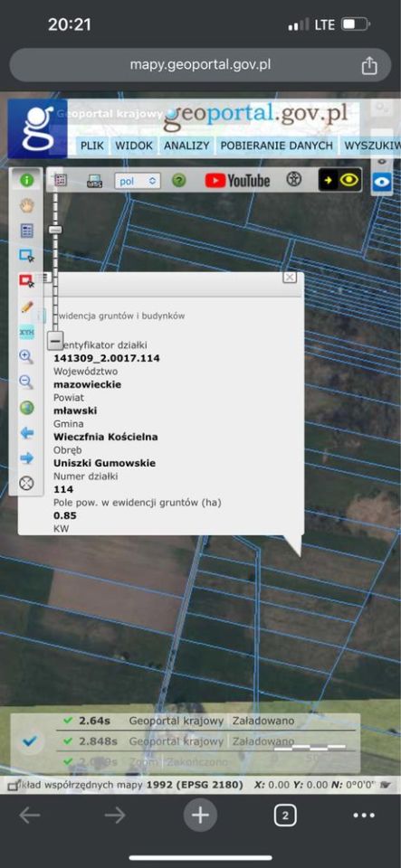Tap the share icon in address bar
The height and width of the screenshot is (868, 401).
point(369,66)
